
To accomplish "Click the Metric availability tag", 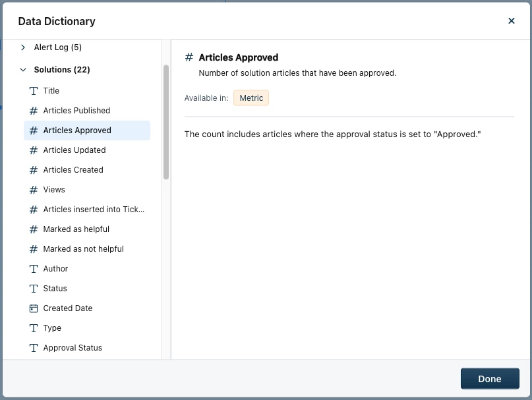I will point(251,98).
